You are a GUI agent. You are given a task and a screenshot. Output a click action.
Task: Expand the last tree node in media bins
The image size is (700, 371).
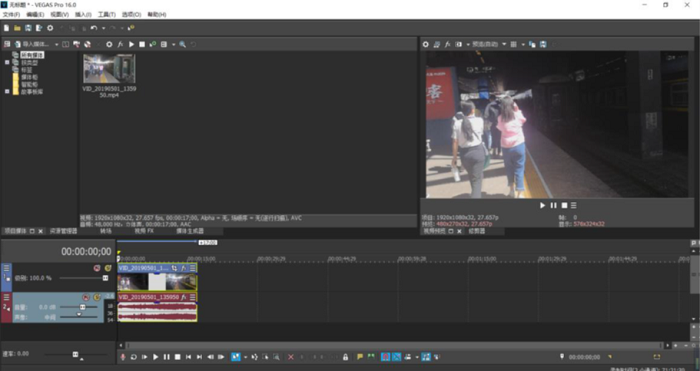coord(7,92)
